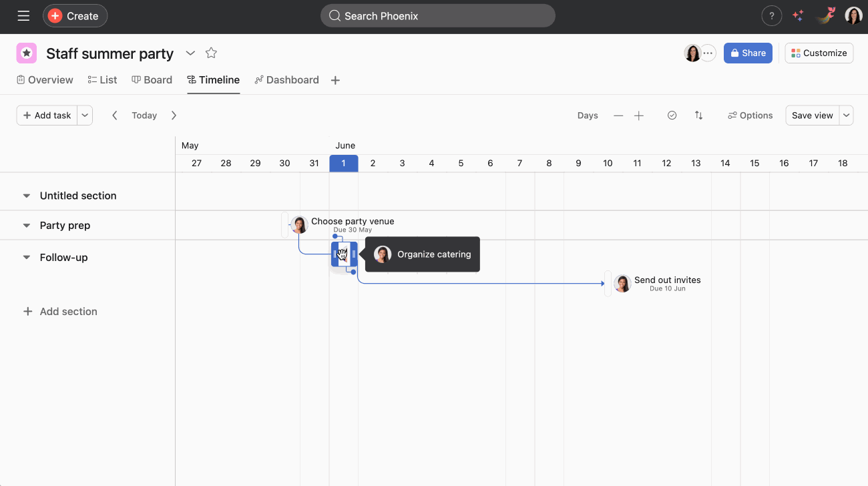Click the Search Phoenix input field
868x486 pixels.
pos(437,15)
